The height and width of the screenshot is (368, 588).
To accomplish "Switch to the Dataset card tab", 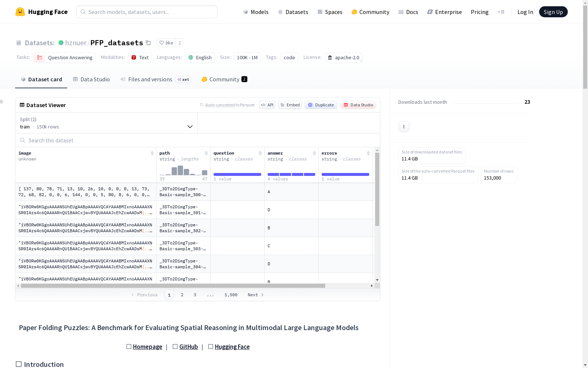I will pos(41,79).
